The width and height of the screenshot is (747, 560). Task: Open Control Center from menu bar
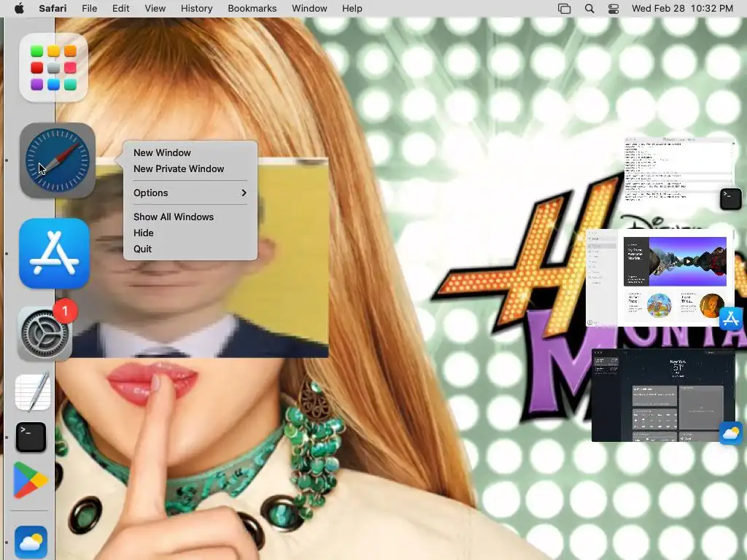coord(614,9)
